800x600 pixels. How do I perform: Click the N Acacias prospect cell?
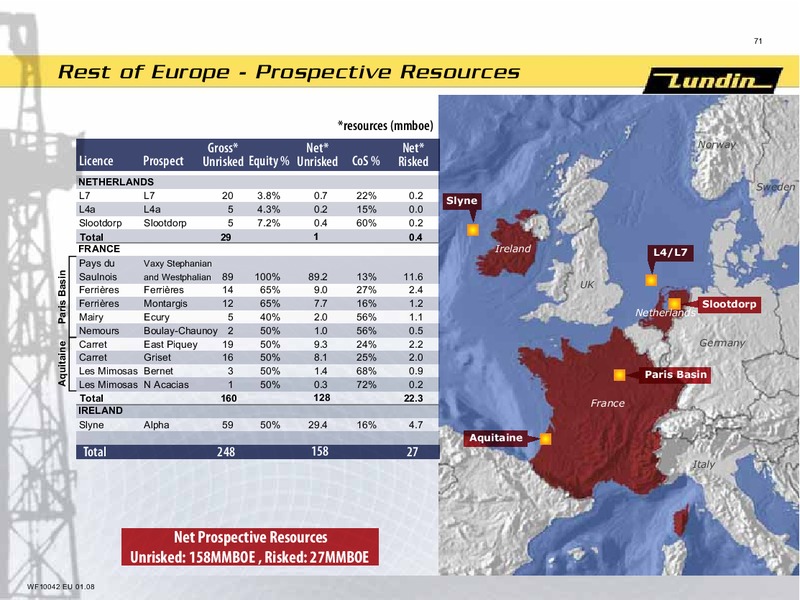(166, 385)
